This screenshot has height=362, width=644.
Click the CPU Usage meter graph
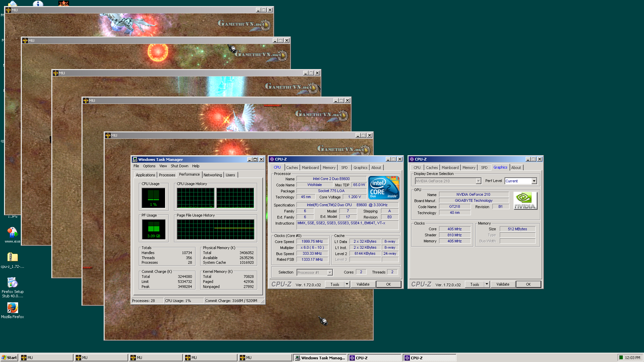[x=153, y=198]
